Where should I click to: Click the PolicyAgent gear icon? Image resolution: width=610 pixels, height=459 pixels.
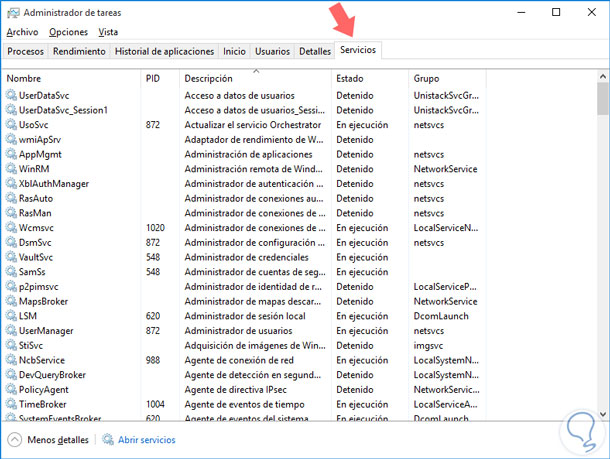pyautogui.click(x=11, y=389)
